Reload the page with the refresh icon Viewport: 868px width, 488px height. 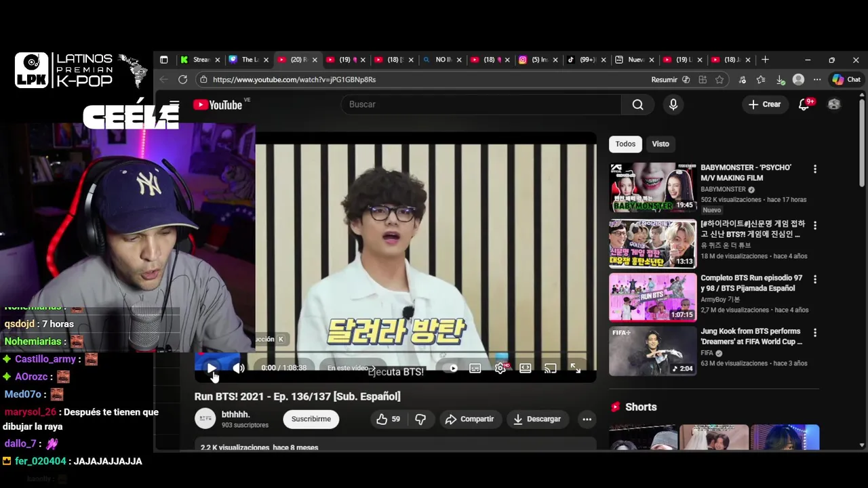182,79
